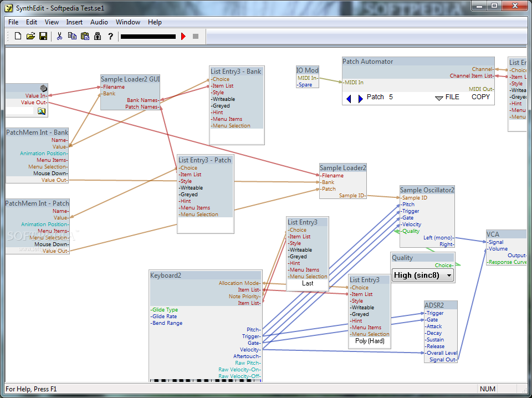Viewport: 532px width, 398px height.
Task: Click the Spare pin on IO Mod
Action: 305,85
